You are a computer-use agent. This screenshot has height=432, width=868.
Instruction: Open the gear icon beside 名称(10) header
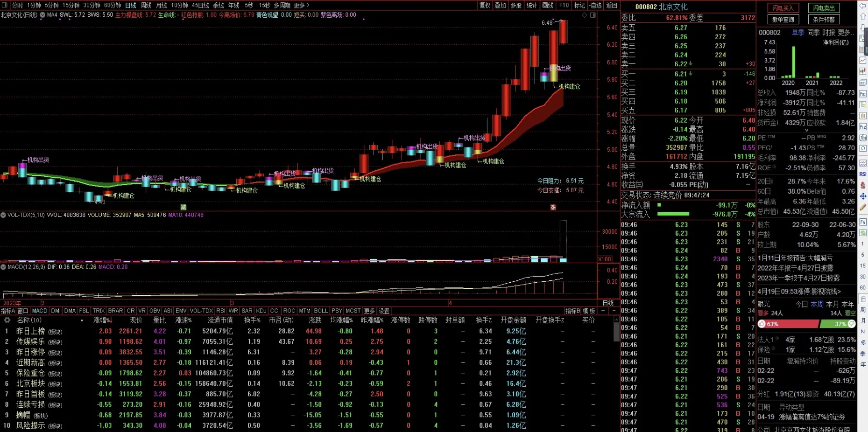(7, 320)
